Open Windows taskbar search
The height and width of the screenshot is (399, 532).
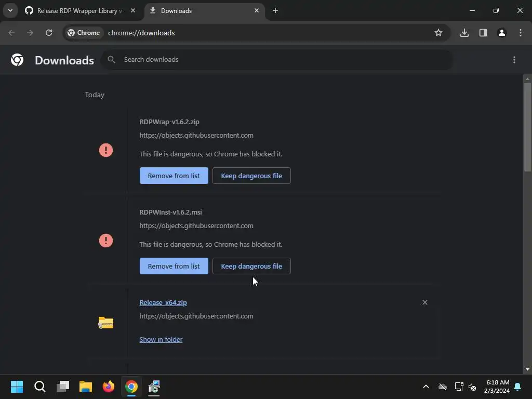pos(39,387)
